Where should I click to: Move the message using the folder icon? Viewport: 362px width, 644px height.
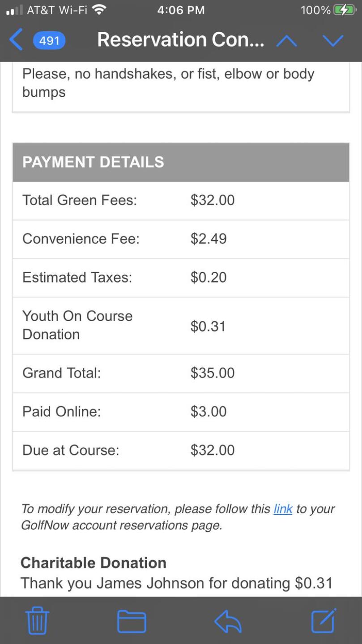[132, 621]
